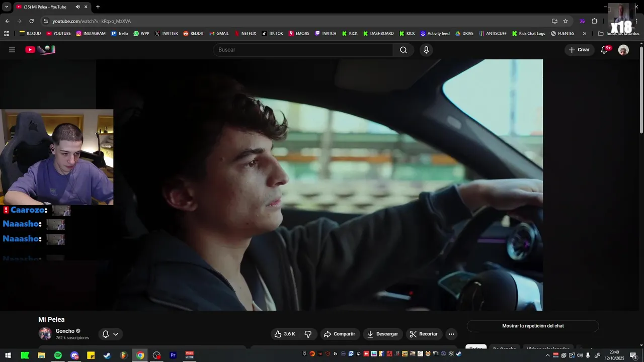Mute the Mi Pelea tab audio icon

77,7
